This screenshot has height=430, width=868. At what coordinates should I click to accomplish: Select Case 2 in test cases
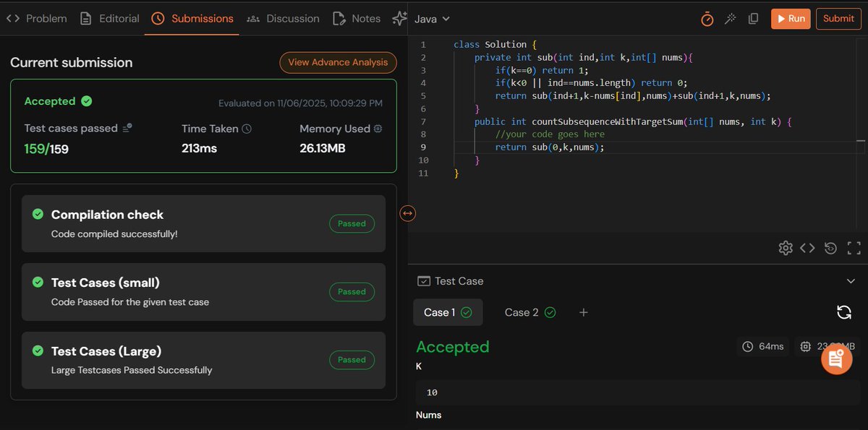pyautogui.click(x=524, y=312)
